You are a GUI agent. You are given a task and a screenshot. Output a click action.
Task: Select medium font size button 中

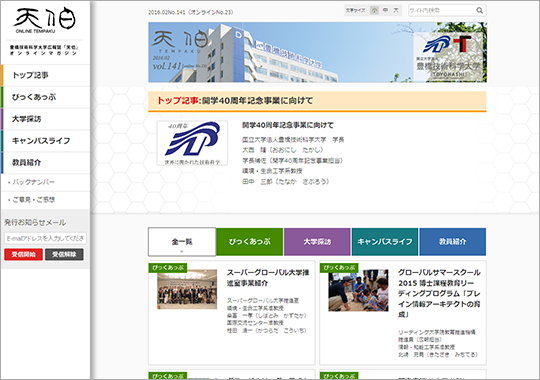(x=385, y=10)
